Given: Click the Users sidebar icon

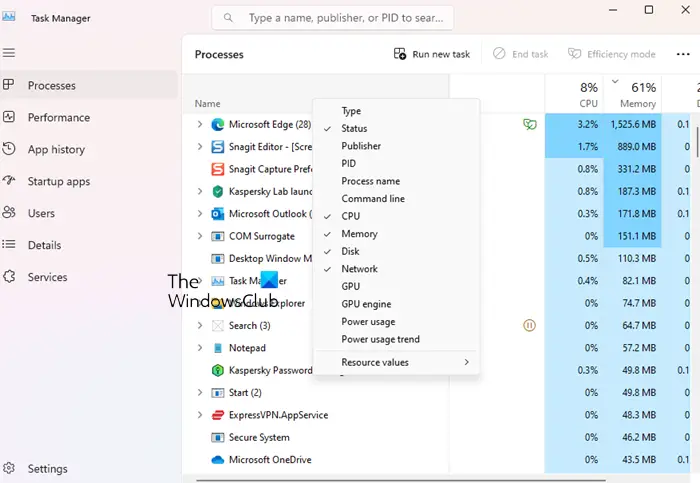Looking at the screenshot, I should coord(9,212).
